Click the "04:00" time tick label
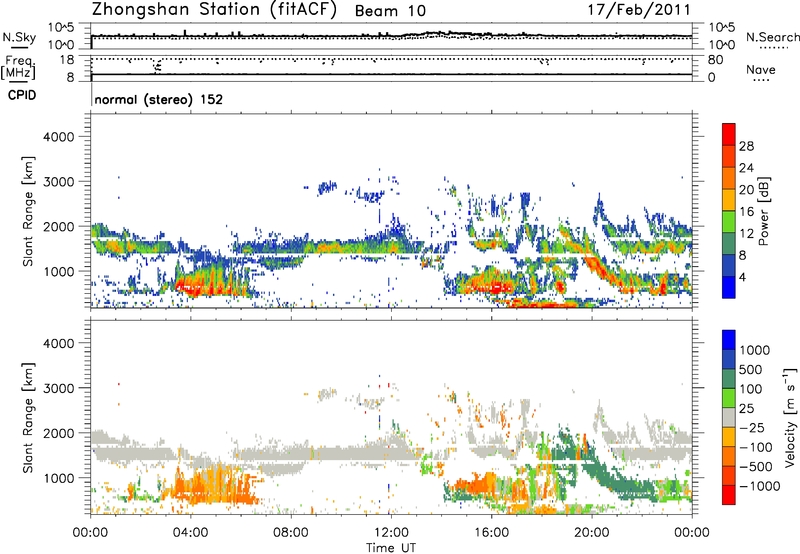Image resolution: width=800 pixels, height=554 pixels. click(x=190, y=533)
